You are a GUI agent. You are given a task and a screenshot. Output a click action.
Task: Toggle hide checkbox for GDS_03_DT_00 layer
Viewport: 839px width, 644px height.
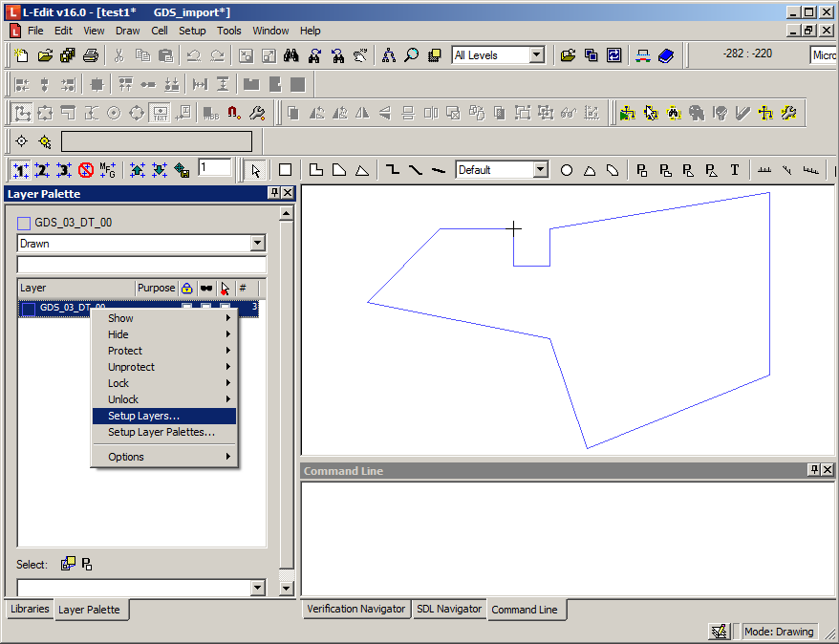tap(205, 307)
